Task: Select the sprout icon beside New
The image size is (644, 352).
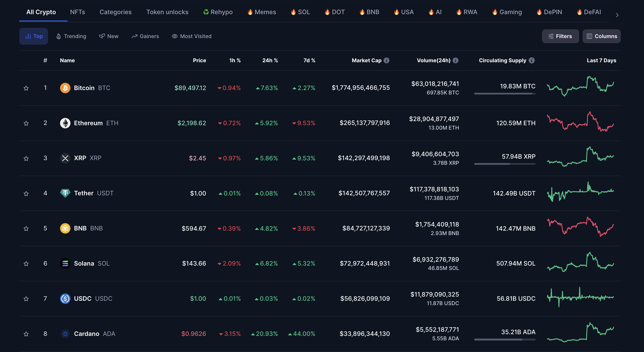Action: point(102,36)
